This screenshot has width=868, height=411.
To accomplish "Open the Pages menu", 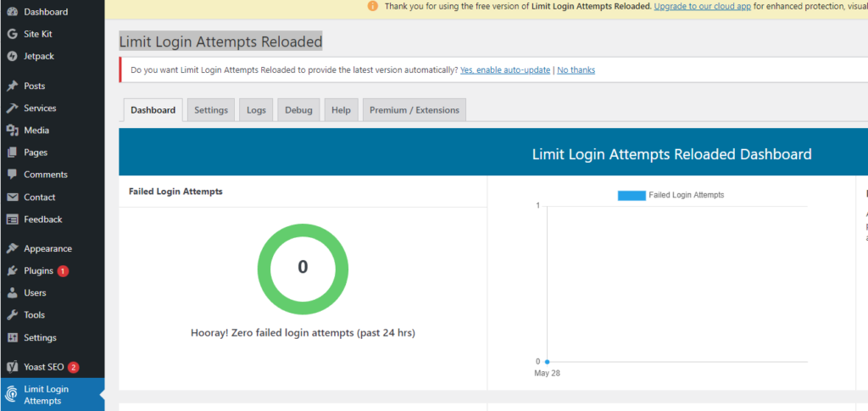I will 36,153.
